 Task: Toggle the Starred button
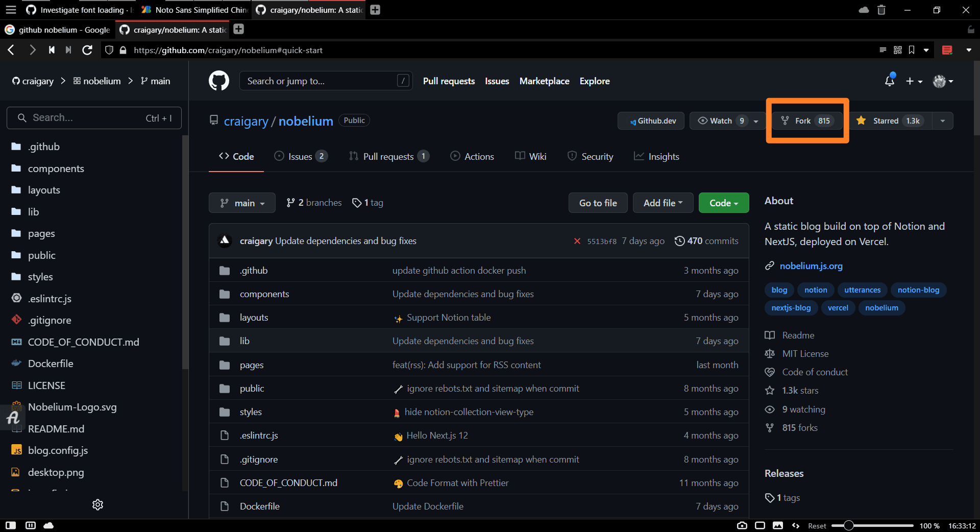coord(891,120)
